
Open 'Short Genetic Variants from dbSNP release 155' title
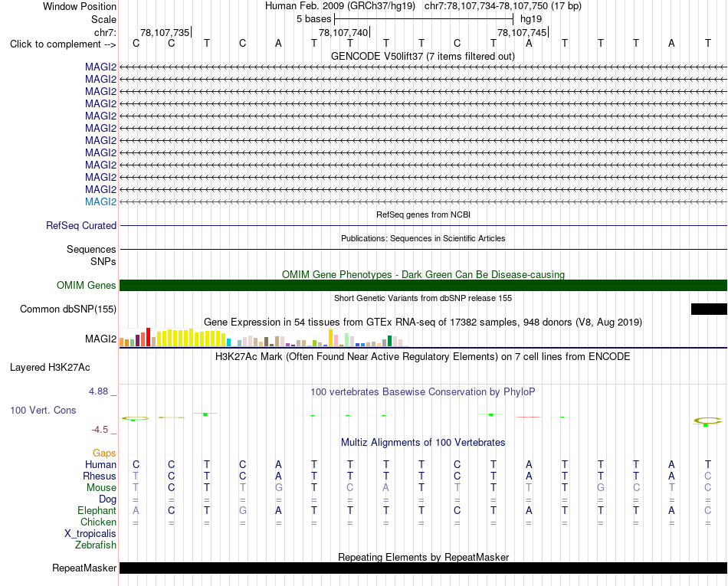423,298
